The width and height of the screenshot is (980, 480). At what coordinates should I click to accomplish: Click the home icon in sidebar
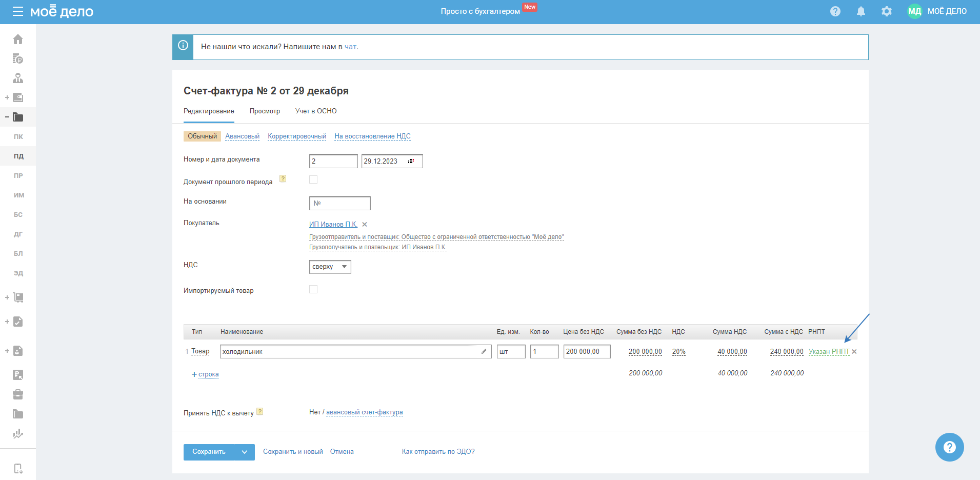tap(18, 39)
